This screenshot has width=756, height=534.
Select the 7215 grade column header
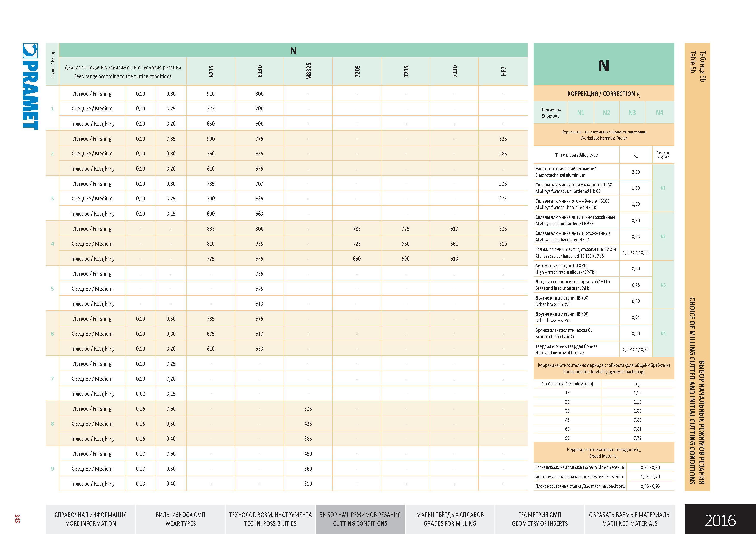click(406, 71)
